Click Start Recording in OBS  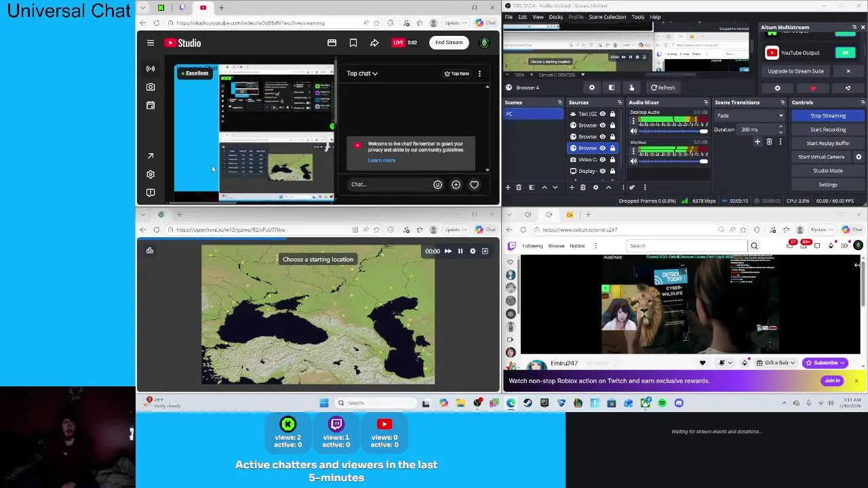click(x=828, y=129)
